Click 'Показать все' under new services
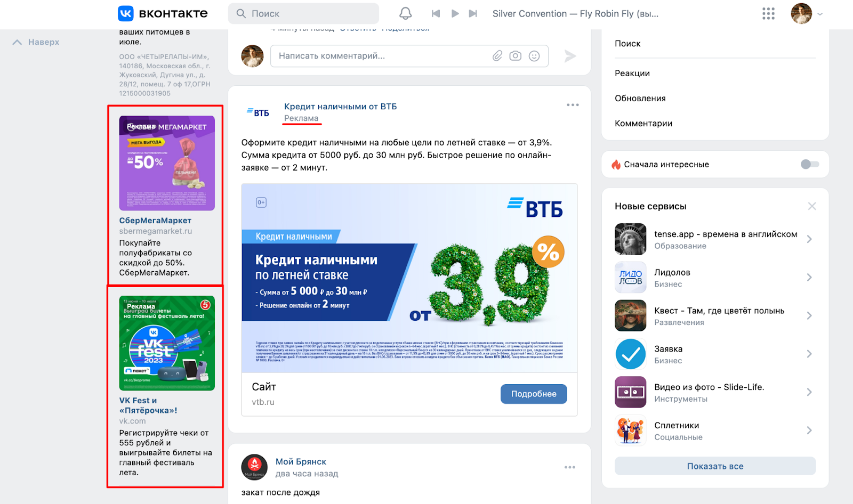The image size is (853, 504). (715, 466)
